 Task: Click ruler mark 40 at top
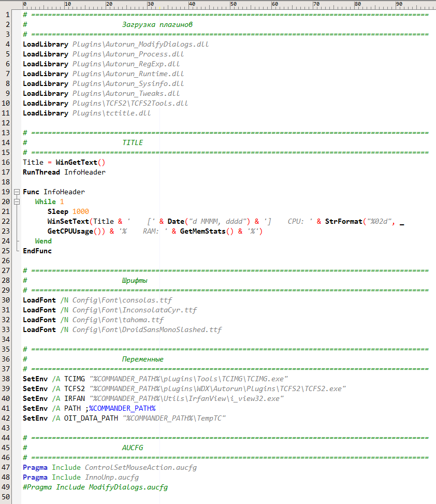pos(192,4)
